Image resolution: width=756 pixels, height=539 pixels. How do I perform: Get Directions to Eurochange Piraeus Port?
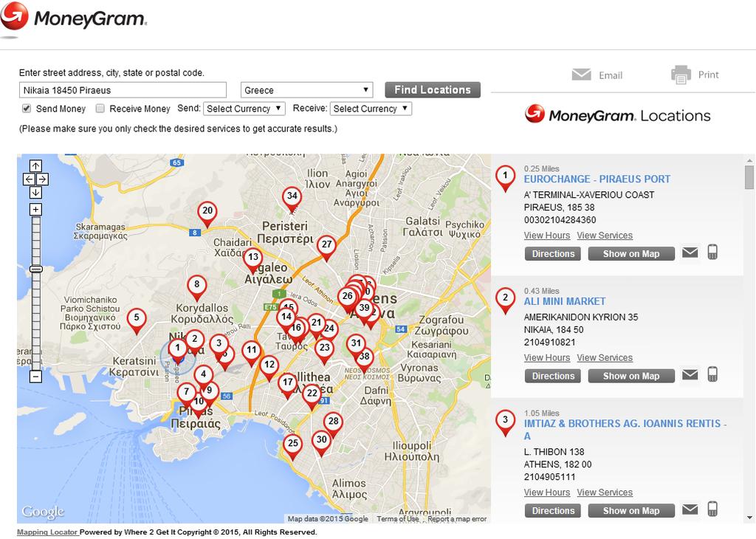click(x=553, y=253)
